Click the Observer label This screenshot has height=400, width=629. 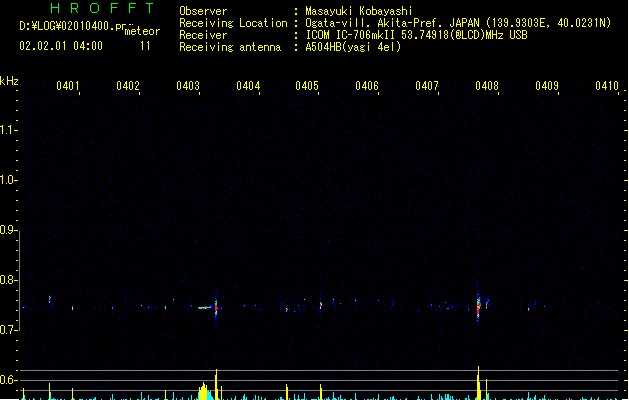pos(203,11)
